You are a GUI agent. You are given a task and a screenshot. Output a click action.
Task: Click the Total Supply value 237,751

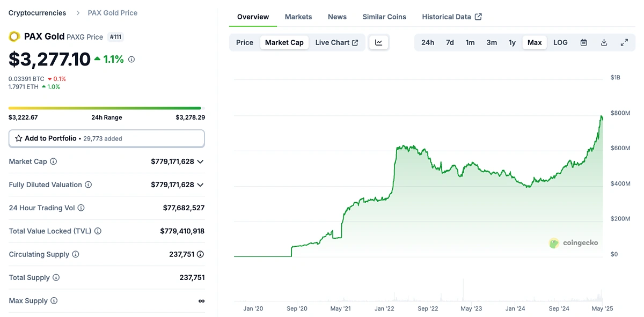coord(192,278)
